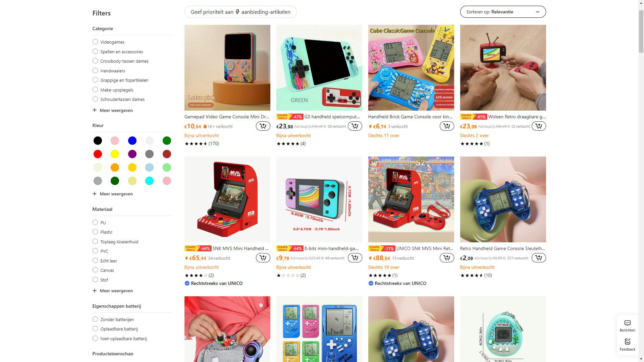The image size is (644, 362).
Task: Add G3 handheld spelcomputer to cart
Action: [x=355, y=126]
